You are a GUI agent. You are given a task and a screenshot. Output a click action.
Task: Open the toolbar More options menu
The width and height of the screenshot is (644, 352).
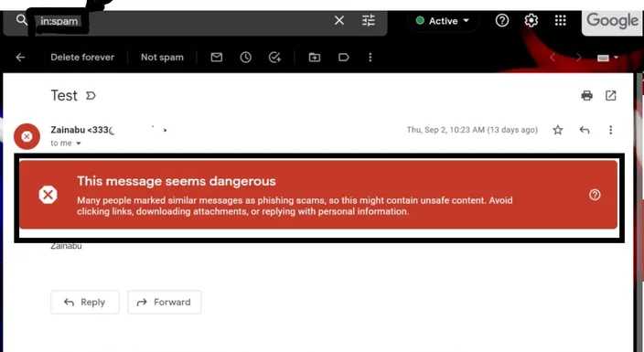pyautogui.click(x=370, y=58)
